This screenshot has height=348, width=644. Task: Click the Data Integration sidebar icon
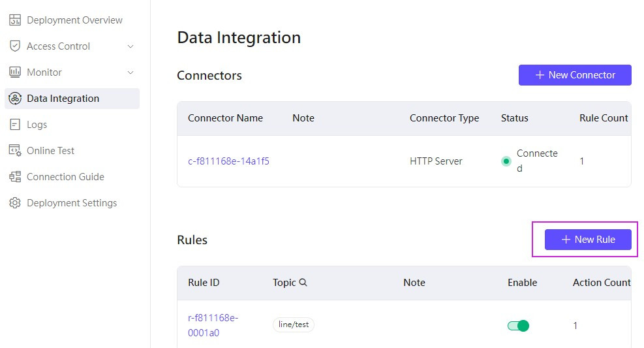(14, 99)
